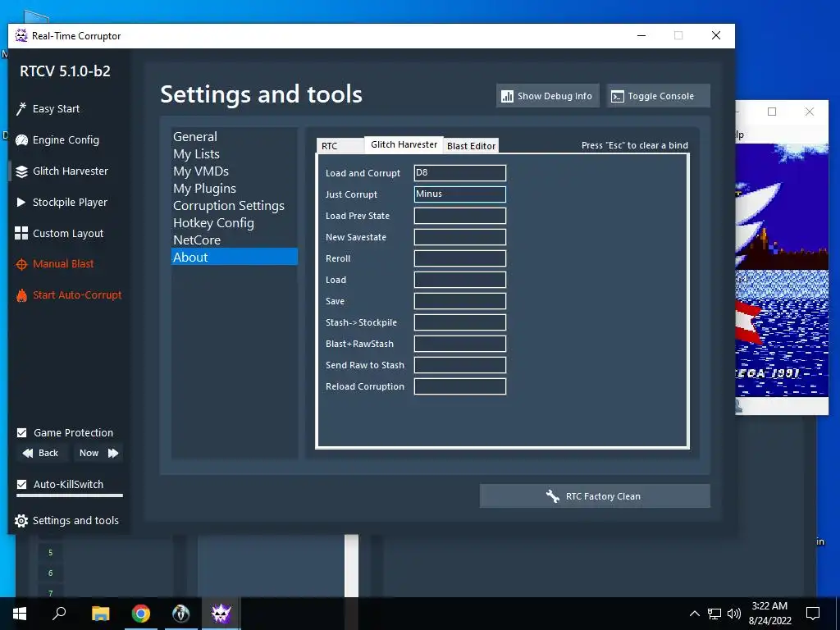This screenshot has width=840, height=630.
Task: Click RTCV 5.1.0-b2 version label
Action: click(65, 71)
